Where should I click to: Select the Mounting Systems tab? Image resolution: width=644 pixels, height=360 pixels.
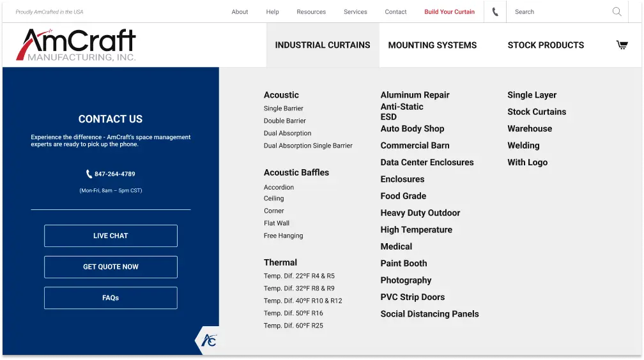(433, 45)
